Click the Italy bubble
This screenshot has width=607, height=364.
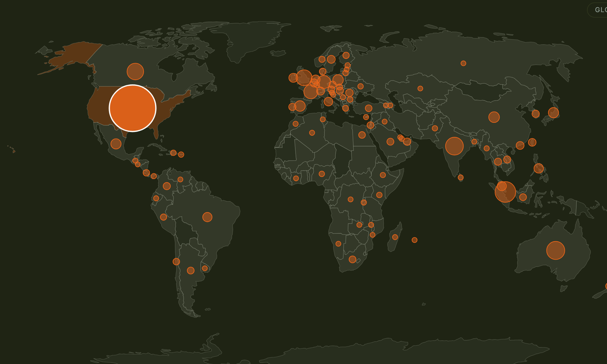328,101
